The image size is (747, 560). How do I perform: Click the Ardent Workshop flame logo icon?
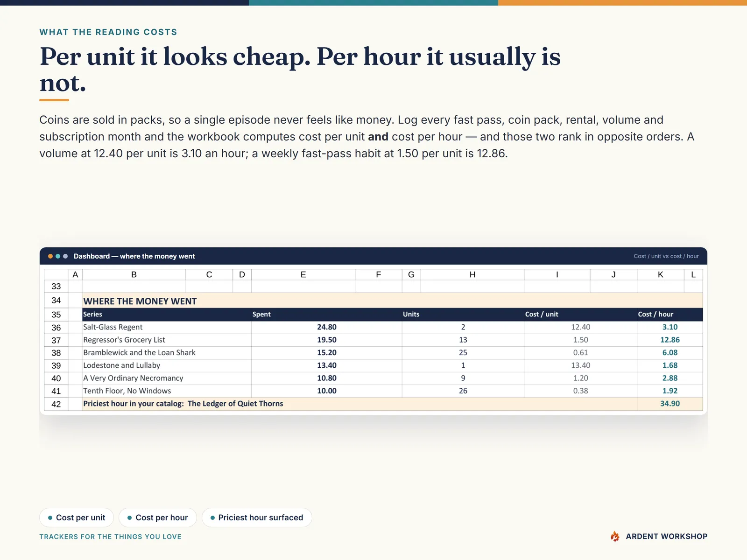(x=615, y=536)
